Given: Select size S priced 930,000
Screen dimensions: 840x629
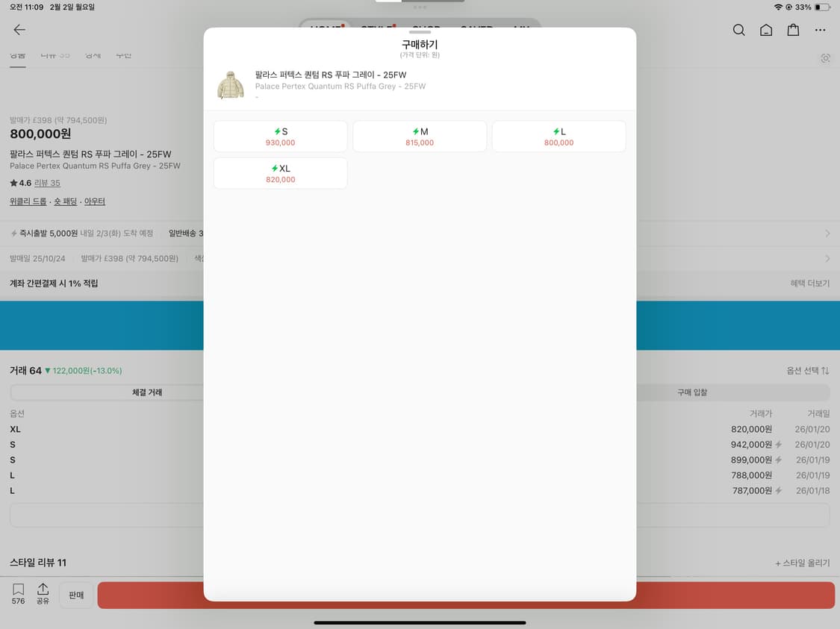Looking at the screenshot, I should 280,136.
